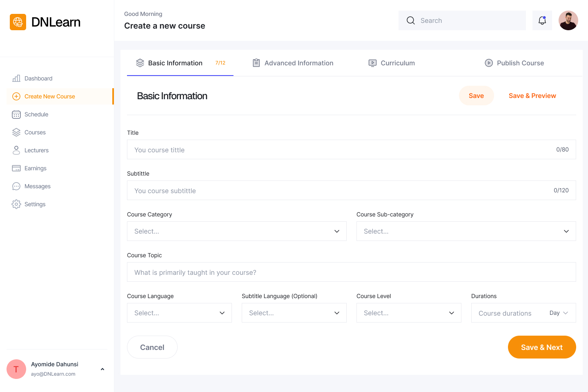
Task: Open the Course Language dropdown
Action: point(179,313)
